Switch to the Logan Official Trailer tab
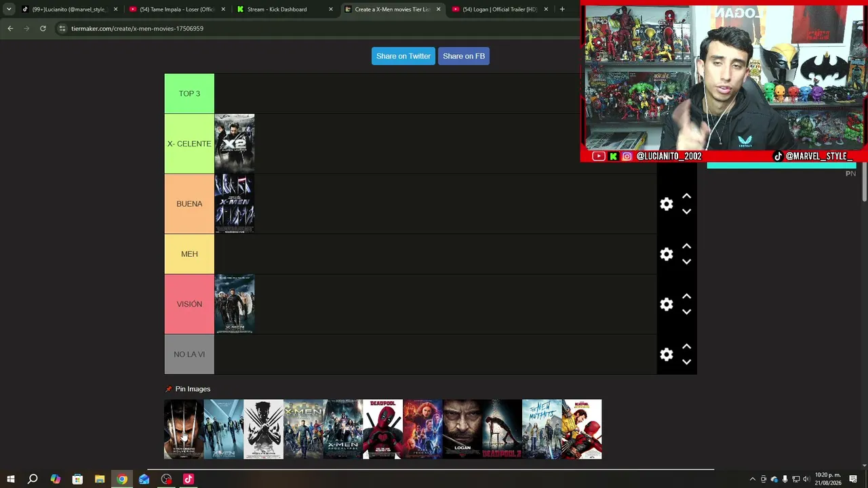 click(x=500, y=9)
